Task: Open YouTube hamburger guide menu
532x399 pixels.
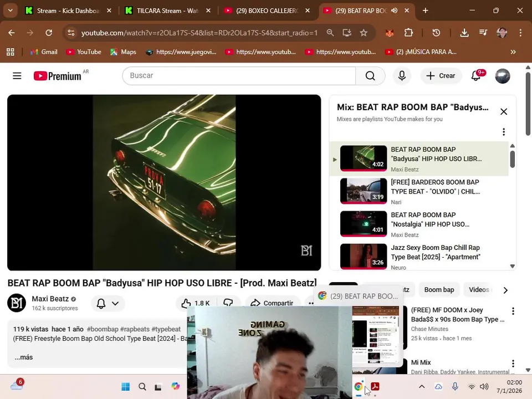Action: (17, 76)
